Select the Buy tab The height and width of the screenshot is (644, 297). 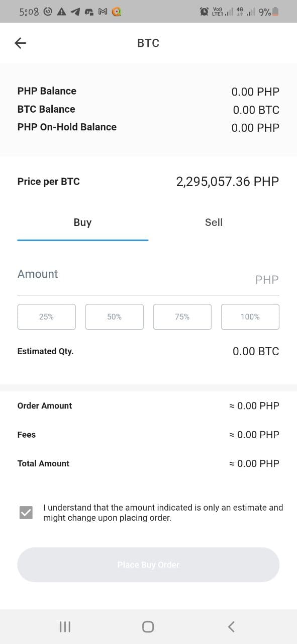(82, 222)
